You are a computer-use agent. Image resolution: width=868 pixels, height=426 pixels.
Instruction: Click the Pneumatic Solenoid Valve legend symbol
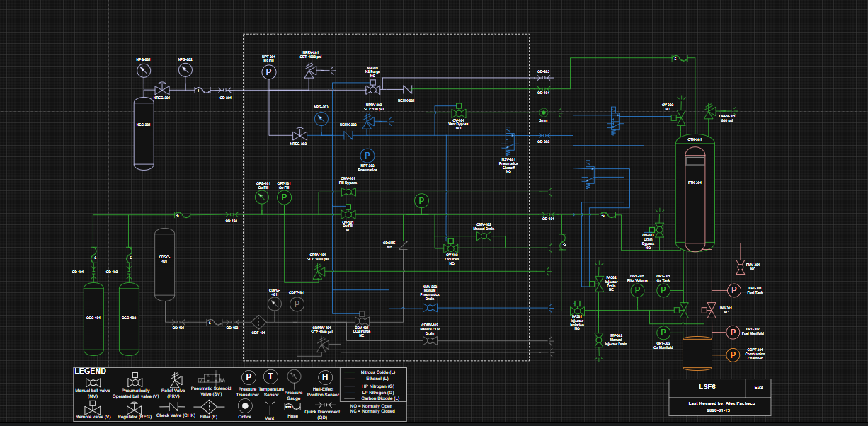[x=210, y=377]
